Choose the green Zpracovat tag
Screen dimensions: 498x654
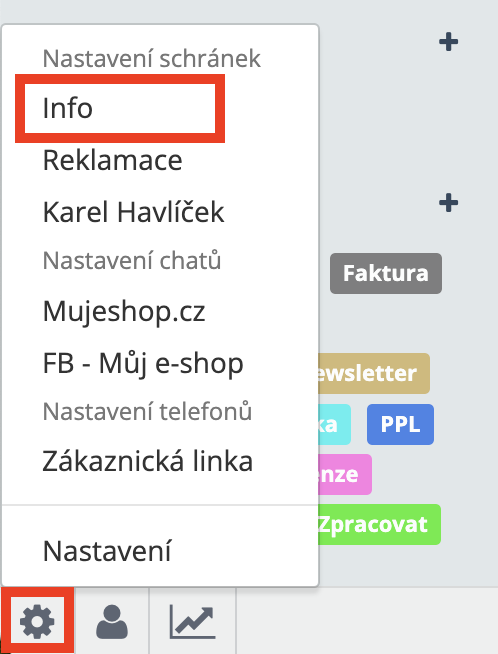pyautogui.click(x=379, y=524)
